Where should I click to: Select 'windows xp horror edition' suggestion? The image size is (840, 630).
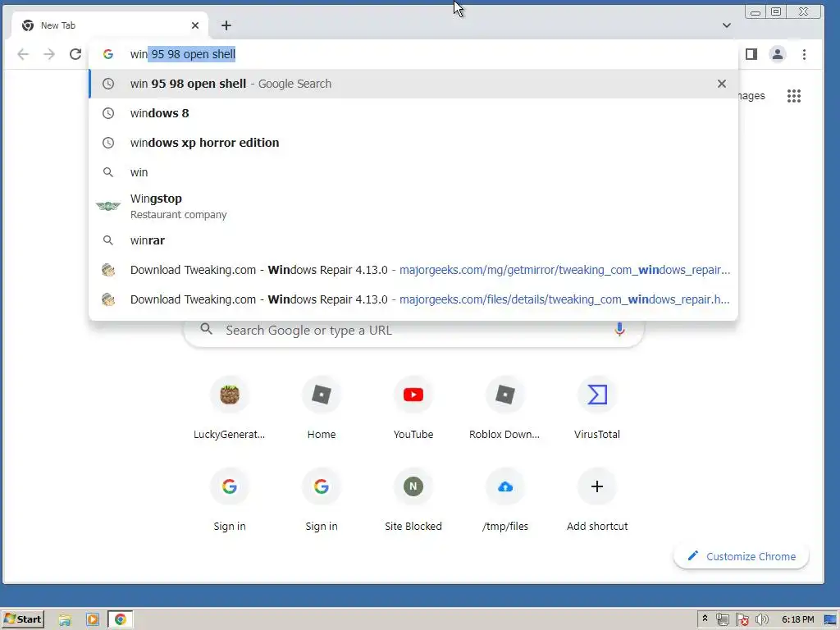(x=413, y=143)
